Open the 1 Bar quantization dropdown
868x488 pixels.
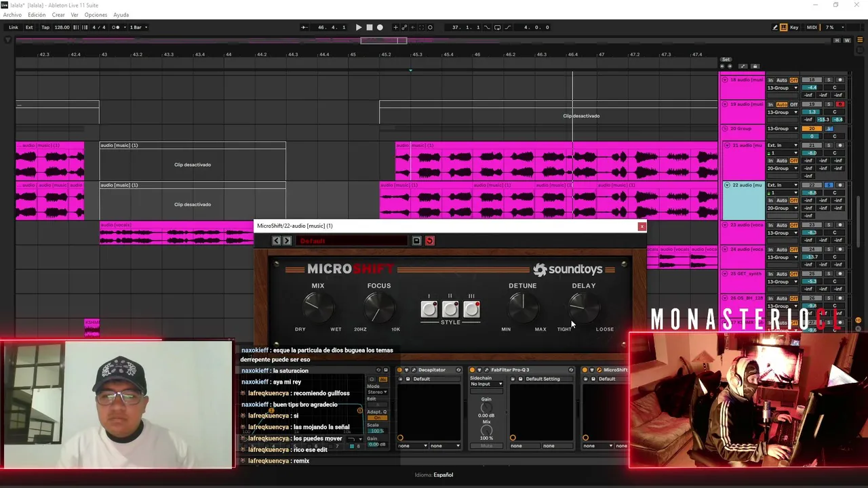click(x=138, y=27)
